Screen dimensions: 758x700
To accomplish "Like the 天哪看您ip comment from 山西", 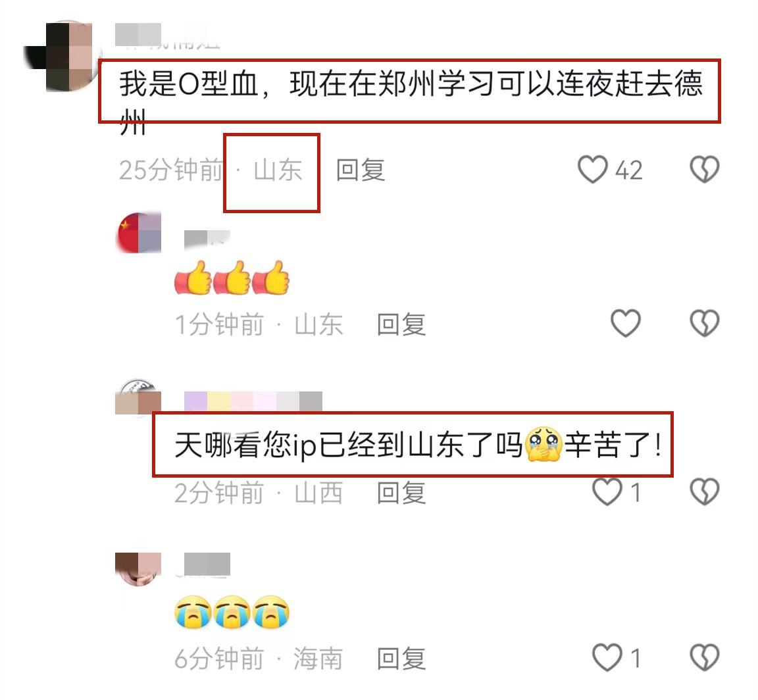I will (607, 492).
